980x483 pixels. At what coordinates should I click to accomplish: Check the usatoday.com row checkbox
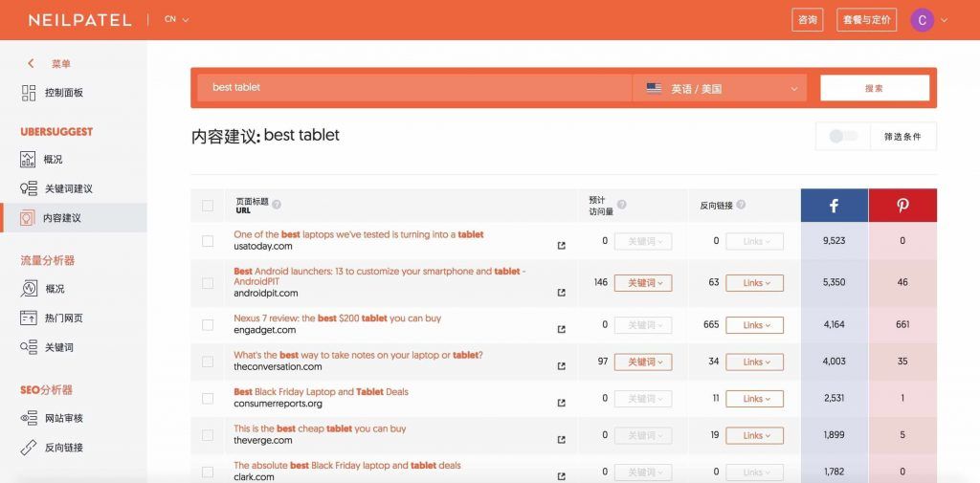point(208,241)
